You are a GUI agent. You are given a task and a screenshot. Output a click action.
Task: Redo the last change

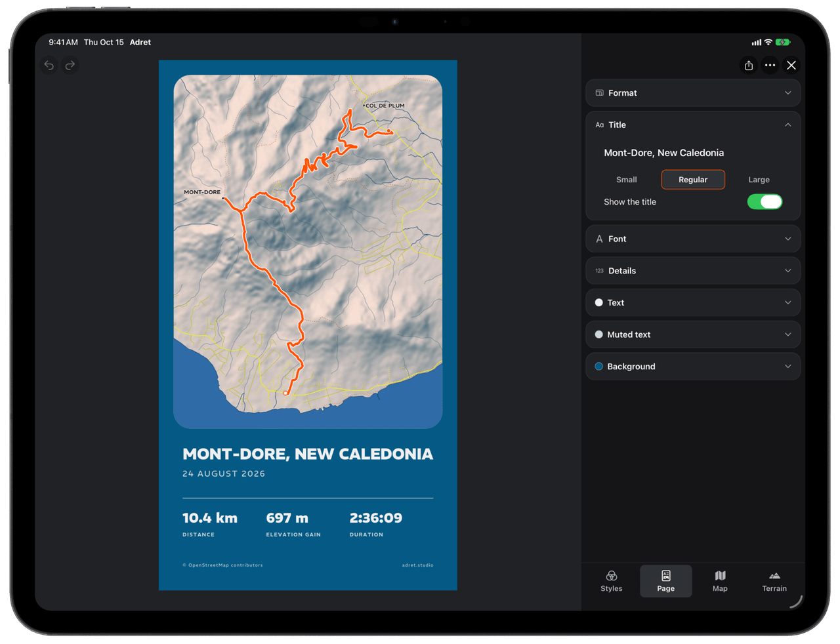tap(70, 65)
